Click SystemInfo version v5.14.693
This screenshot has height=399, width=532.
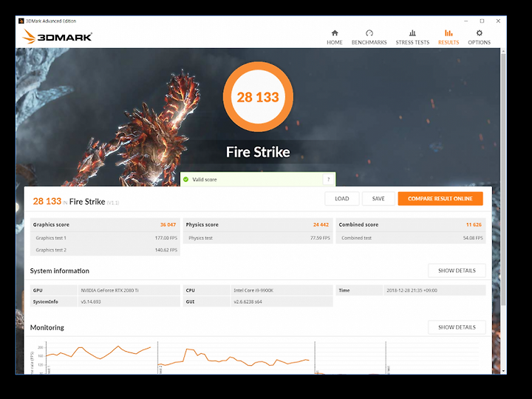tap(91, 301)
